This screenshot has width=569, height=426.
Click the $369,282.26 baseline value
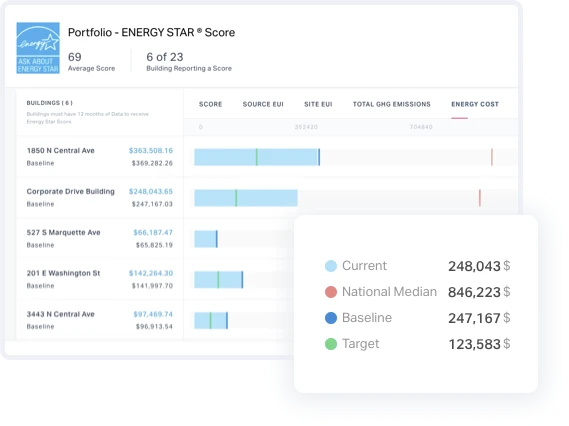pyautogui.click(x=152, y=163)
